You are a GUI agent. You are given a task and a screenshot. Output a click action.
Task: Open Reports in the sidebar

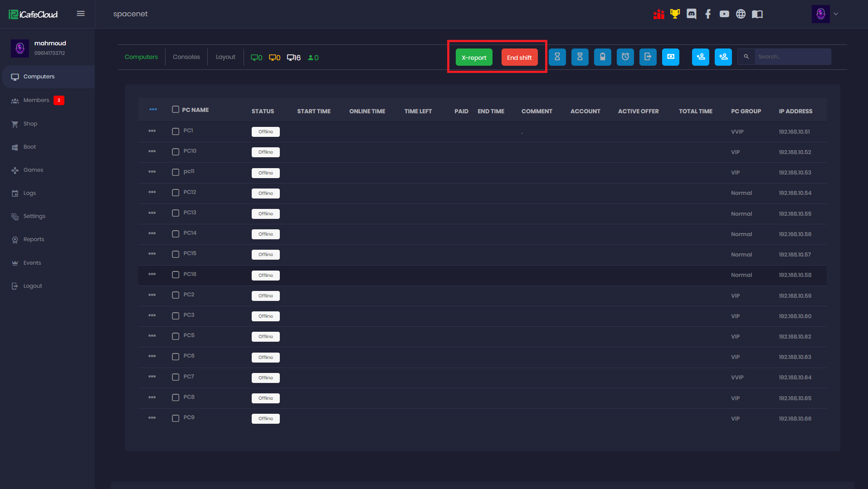tap(34, 239)
